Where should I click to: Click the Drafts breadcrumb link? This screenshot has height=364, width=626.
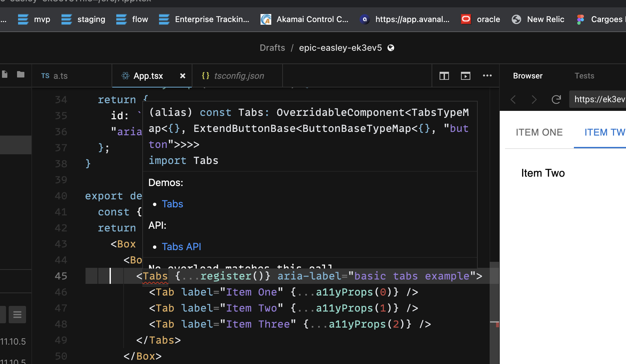click(272, 48)
